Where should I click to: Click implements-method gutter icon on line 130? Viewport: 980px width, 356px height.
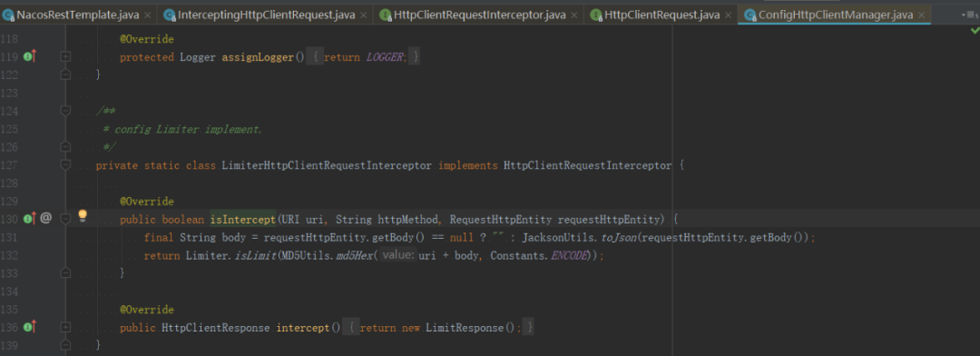coord(29,218)
